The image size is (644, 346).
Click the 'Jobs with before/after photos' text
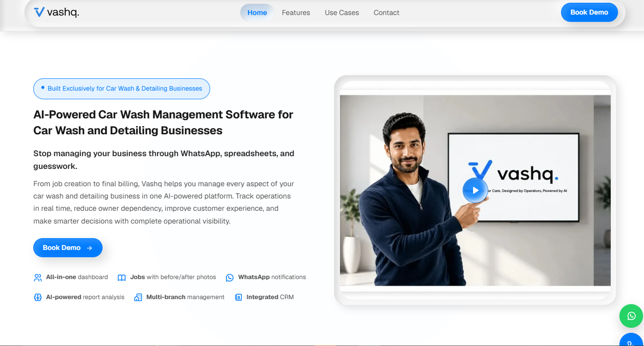tap(173, 277)
